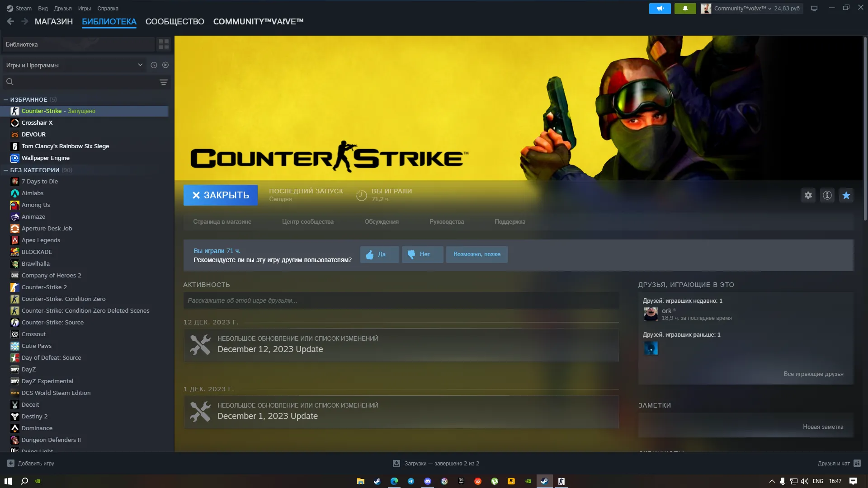
Task: Toggle the favorite star for Counter-Strike
Action: coord(846,195)
